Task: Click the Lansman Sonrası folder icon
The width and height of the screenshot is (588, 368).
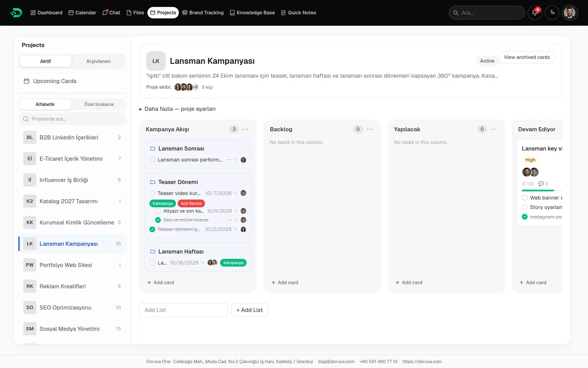Action: (x=153, y=149)
